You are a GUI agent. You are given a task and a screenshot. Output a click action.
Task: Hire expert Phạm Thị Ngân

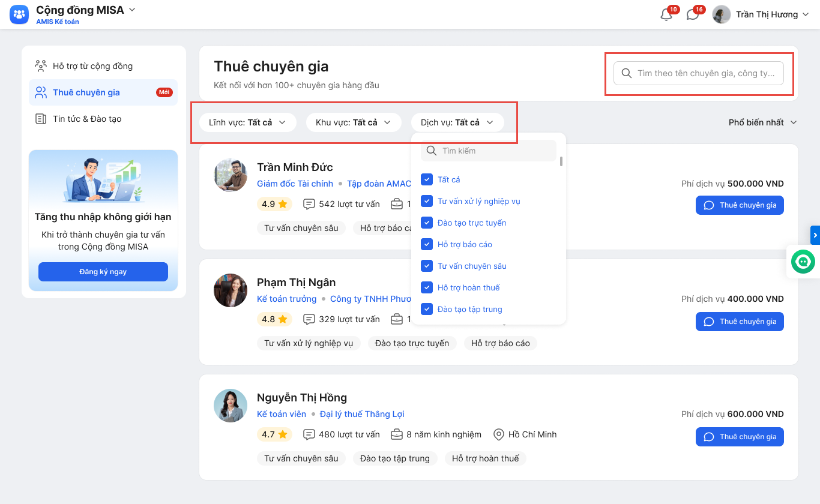(x=740, y=322)
